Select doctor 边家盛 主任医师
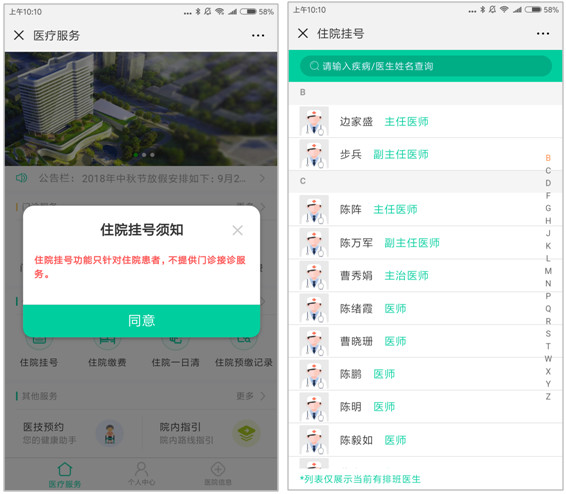The image size is (566, 494). pos(425,122)
